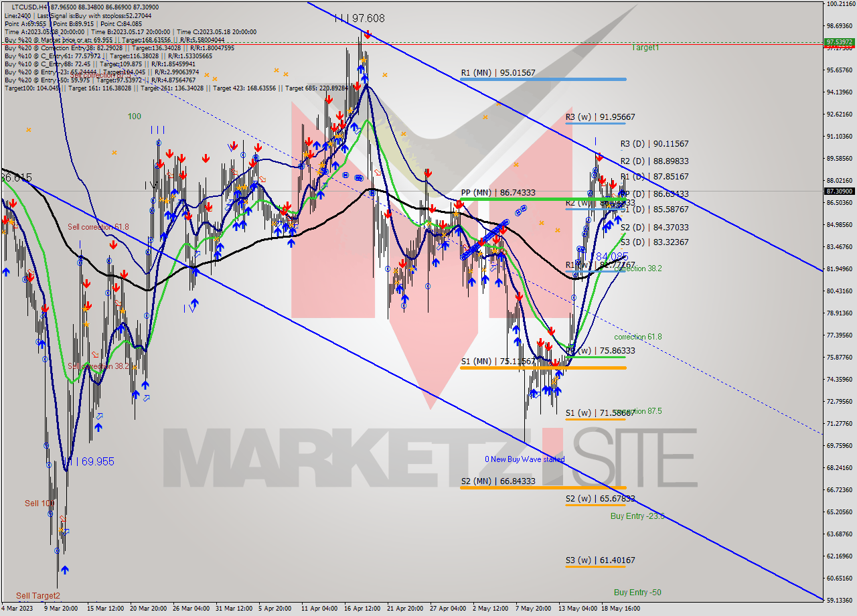Click the 'R2 (D) | 88.89833' label
The width and height of the screenshot is (857, 616).
point(654,161)
